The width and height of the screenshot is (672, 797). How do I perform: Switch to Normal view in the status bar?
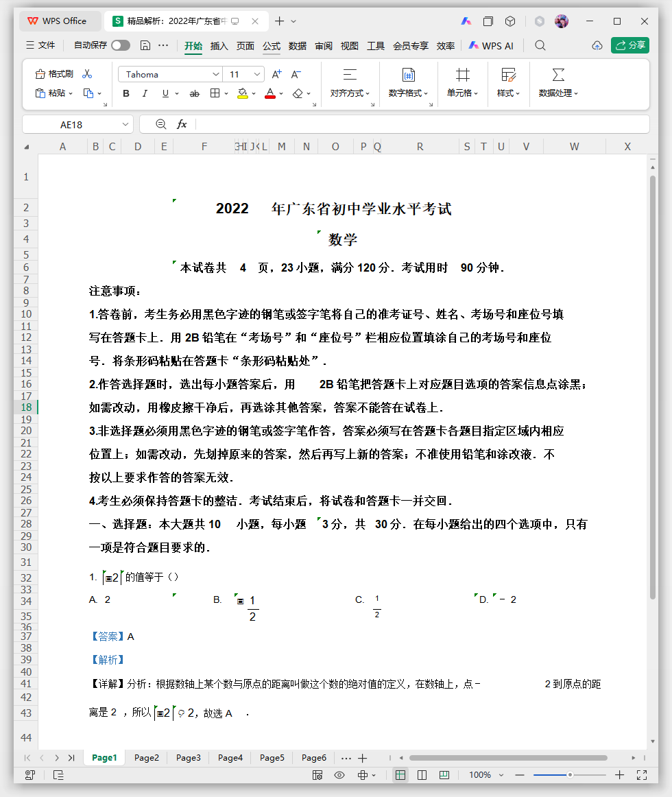[x=400, y=774]
